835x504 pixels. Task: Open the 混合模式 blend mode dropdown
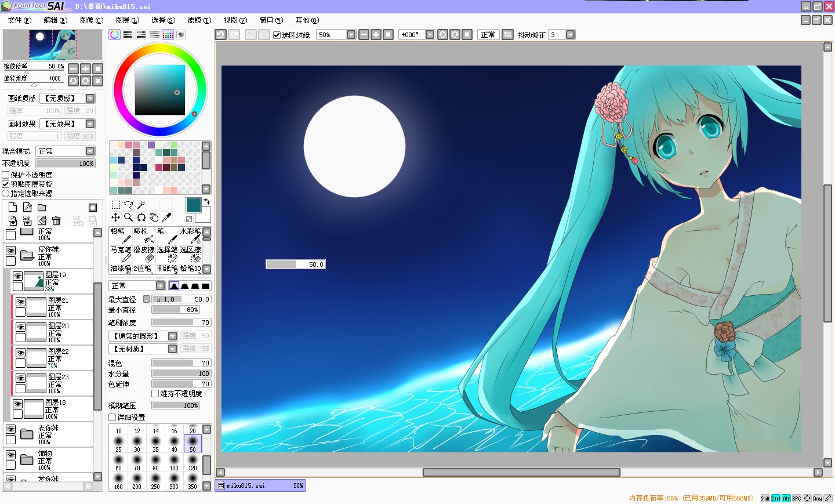(x=90, y=151)
